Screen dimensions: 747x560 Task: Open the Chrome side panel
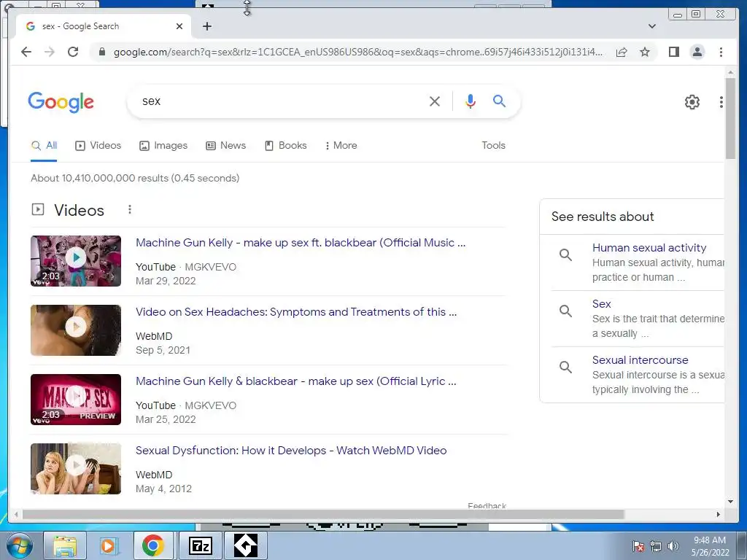[x=673, y=52]
